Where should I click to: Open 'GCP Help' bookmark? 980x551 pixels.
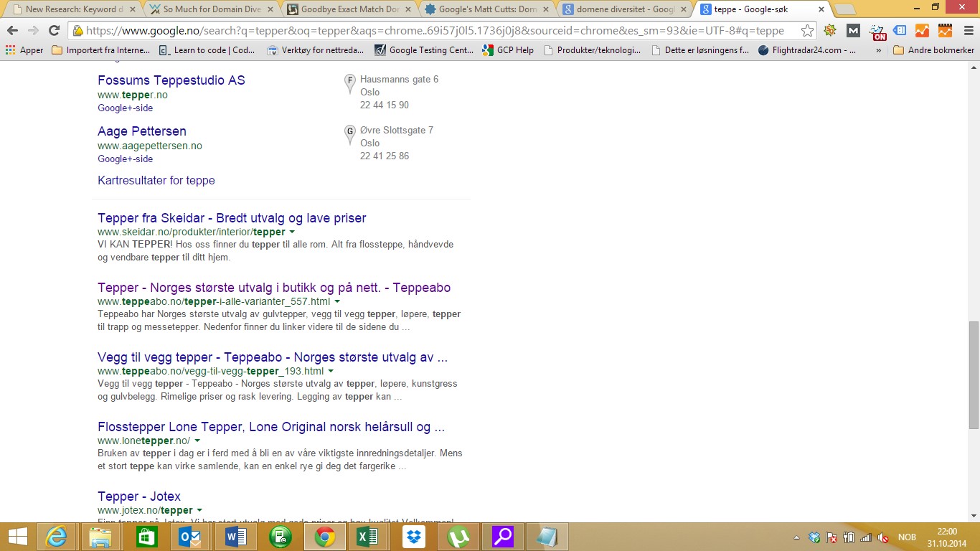pyautogui.click(x=508, y=50)
